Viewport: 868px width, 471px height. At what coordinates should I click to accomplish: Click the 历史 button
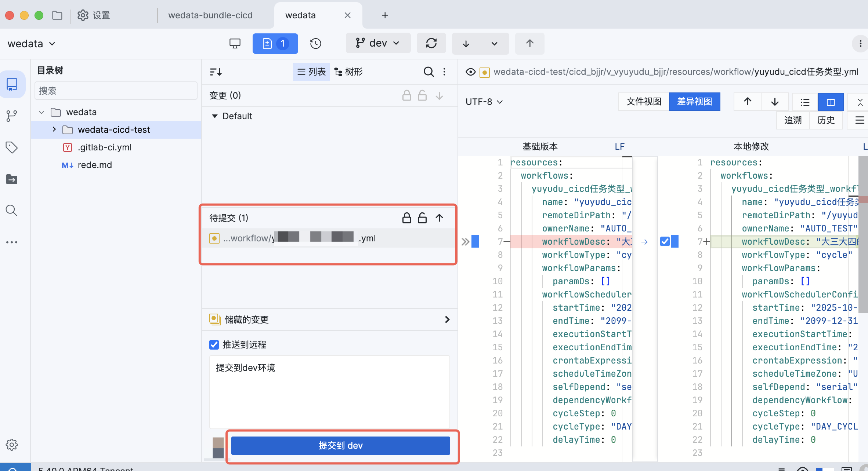[x=826, y=120]
